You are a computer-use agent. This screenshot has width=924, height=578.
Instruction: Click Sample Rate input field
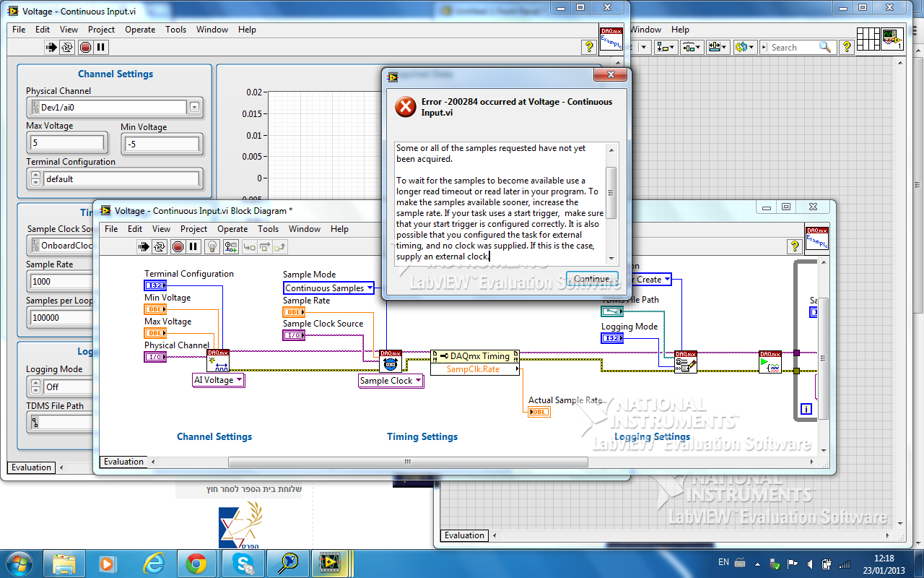tap(61, 282)
